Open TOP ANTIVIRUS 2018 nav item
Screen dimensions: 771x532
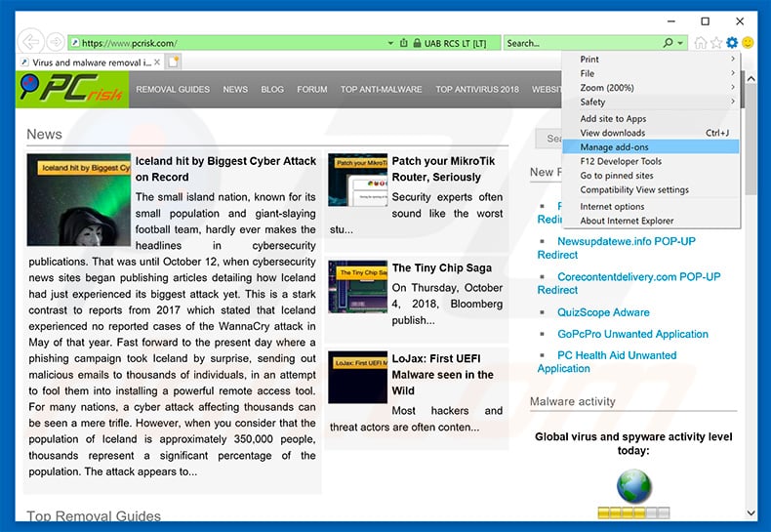[x=477, y=90]
